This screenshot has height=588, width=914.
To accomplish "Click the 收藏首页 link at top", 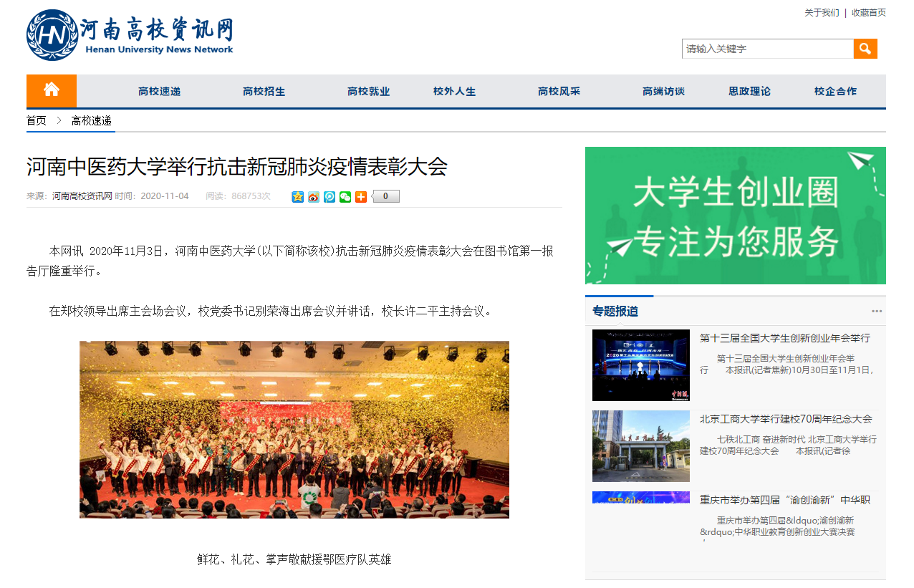I will click(869, 13).
